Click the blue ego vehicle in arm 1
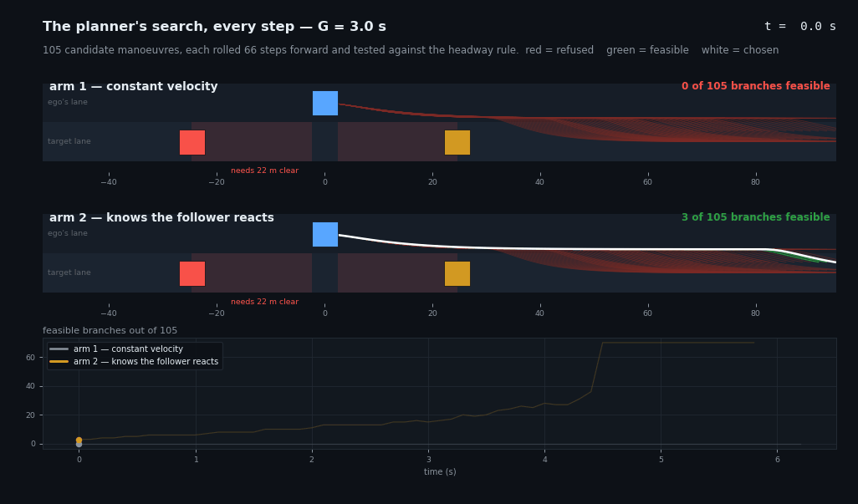 click(x=325, y=104)
